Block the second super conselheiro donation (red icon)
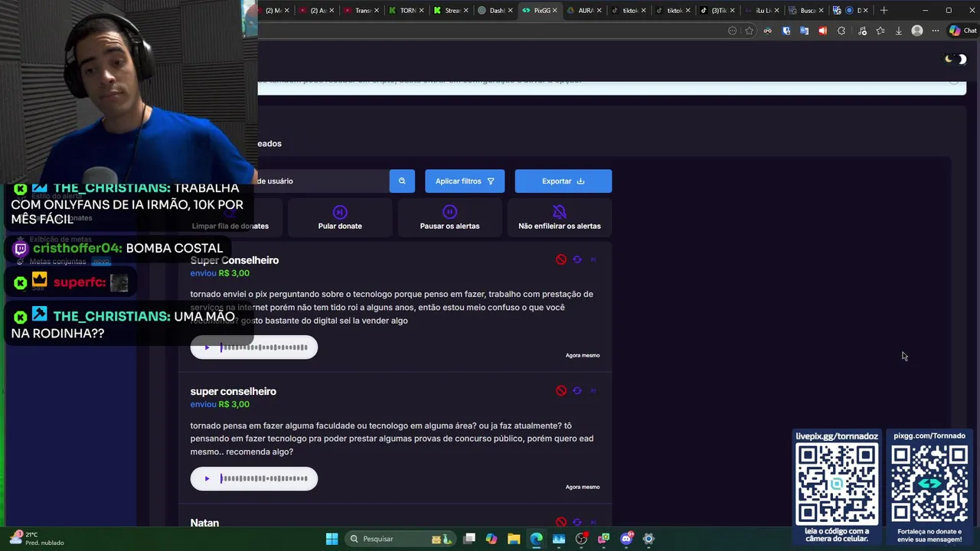Image resolution: width=980 pixels, height=551 pixels. point(561,390)
